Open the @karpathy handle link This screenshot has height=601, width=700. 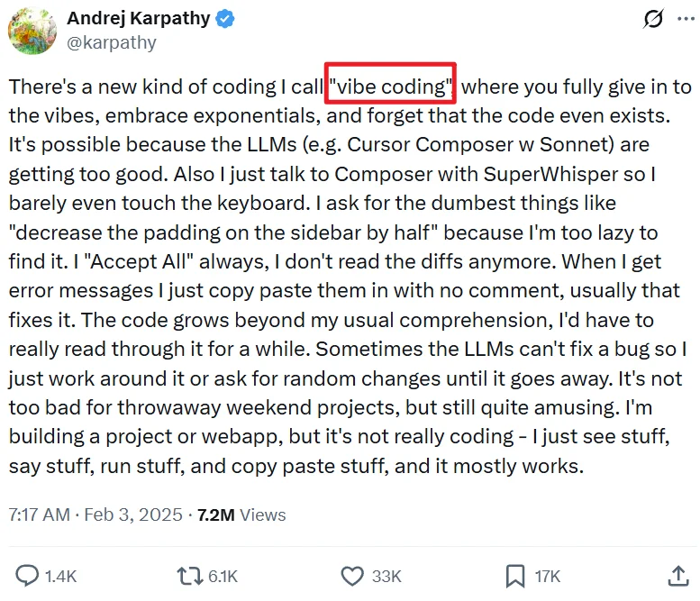point(112,43)
